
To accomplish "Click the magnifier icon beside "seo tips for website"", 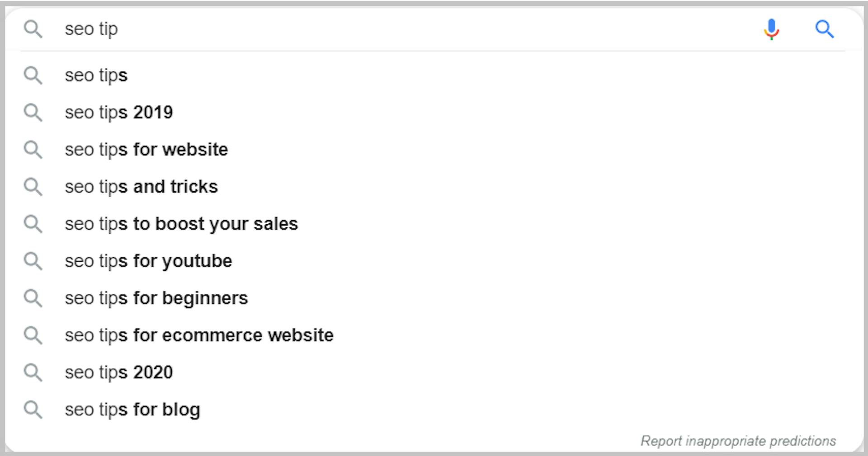I will (x=33, y=150).
